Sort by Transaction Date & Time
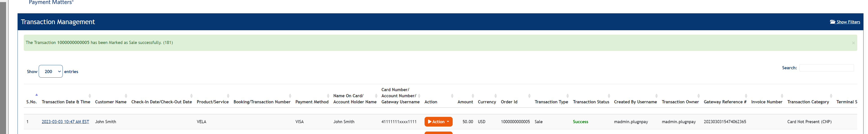The width and height of the screenshot is (868, 134). pyautogui.click(x=66, y=102)
